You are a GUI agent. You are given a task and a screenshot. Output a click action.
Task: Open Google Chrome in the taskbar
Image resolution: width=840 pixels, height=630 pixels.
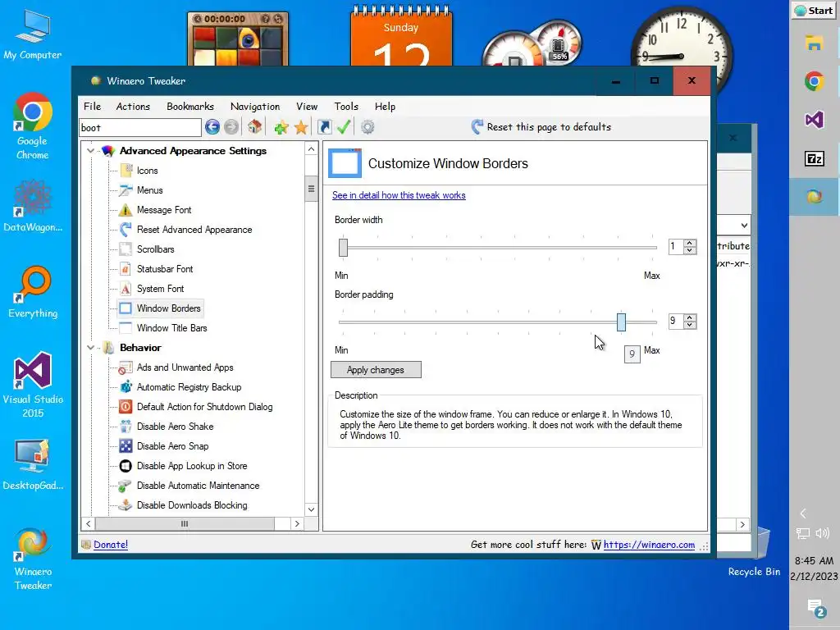coord(815,81)
